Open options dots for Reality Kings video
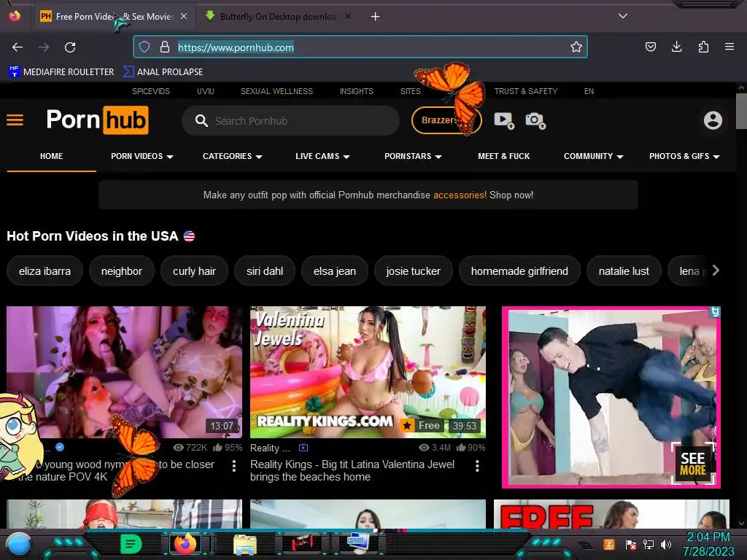 (x=477, y=466)
